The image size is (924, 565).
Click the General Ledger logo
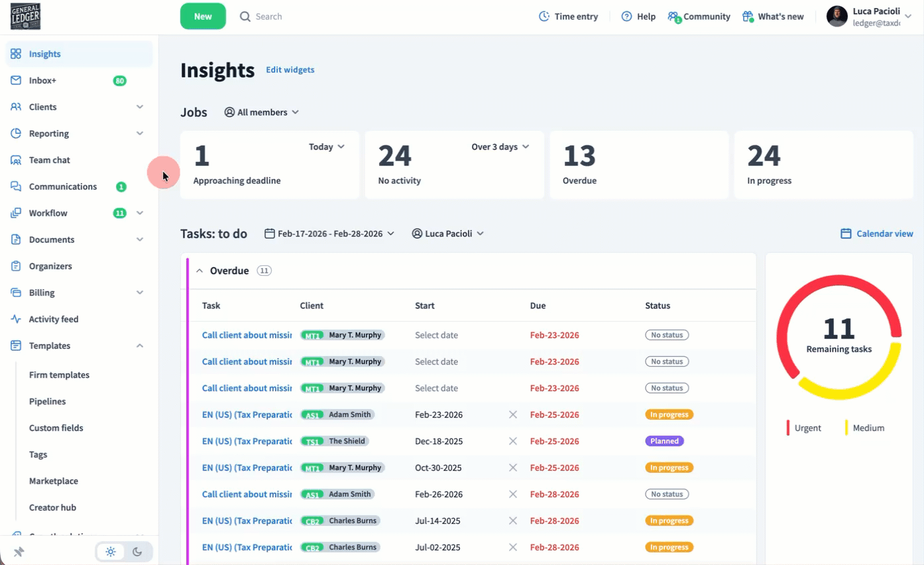[26, 17]
